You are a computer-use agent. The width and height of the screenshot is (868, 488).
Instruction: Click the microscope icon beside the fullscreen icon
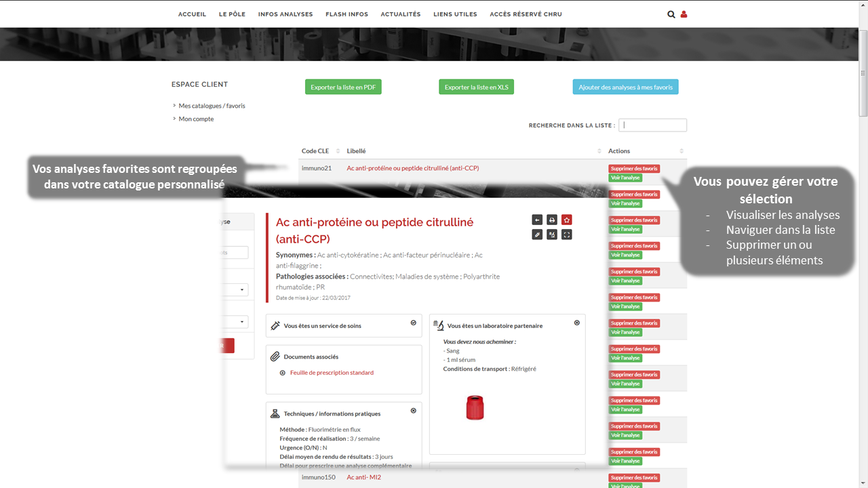tap(552, 235)
